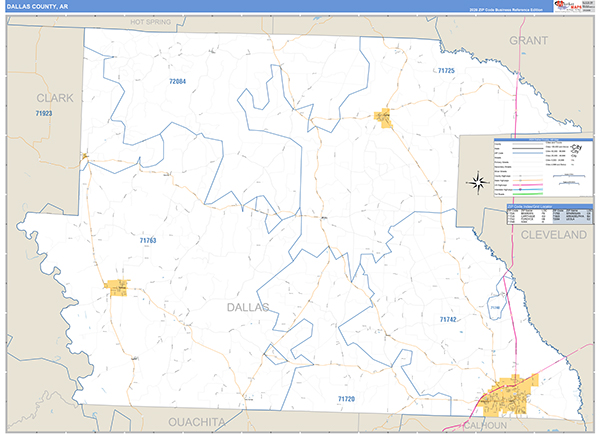Click the large "City" sample text in legend
Screen dimensions: 600x434
click(x=576, y=147)
